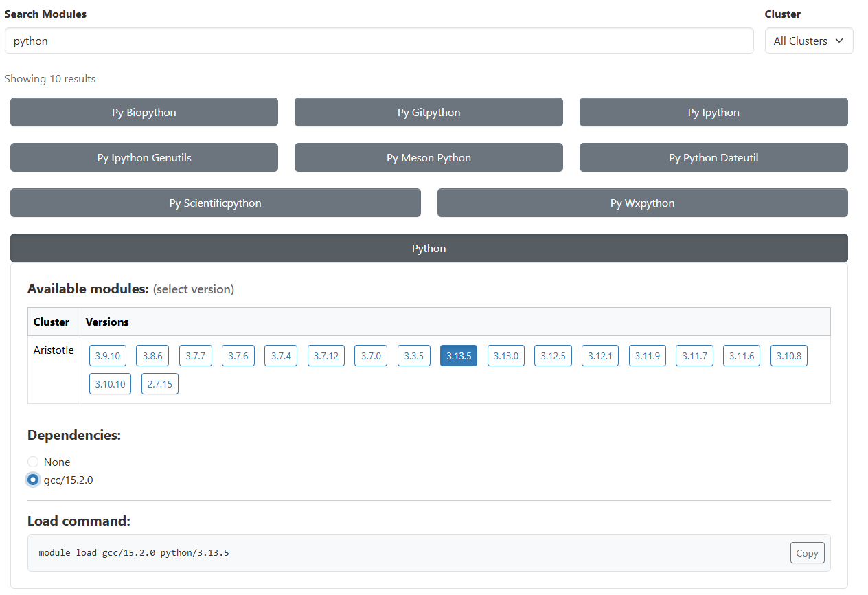Viewport: 868px width, 595px height.
Task: Copy the module load command
Action: (807, 552)
